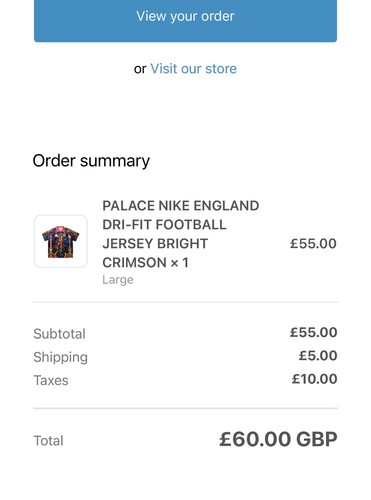
Task: Select the £55.00 subtotal amount
Action: pyautogui.click(x=313, y=332)
